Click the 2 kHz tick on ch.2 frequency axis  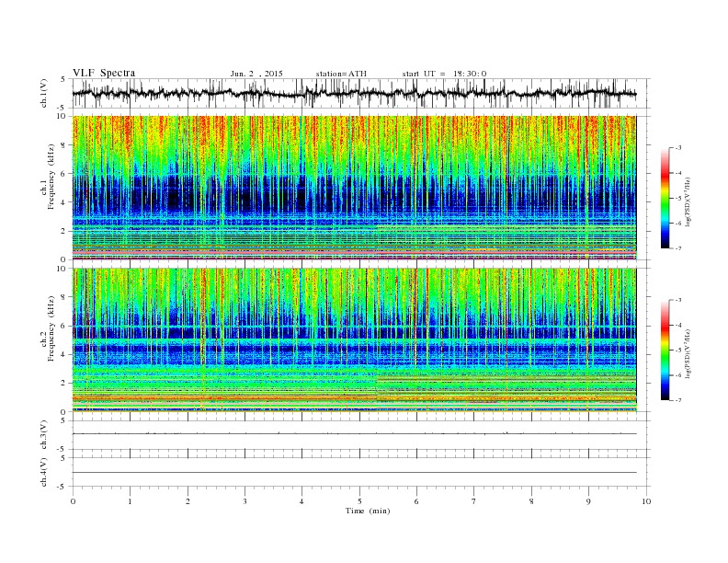click(63, 383)
